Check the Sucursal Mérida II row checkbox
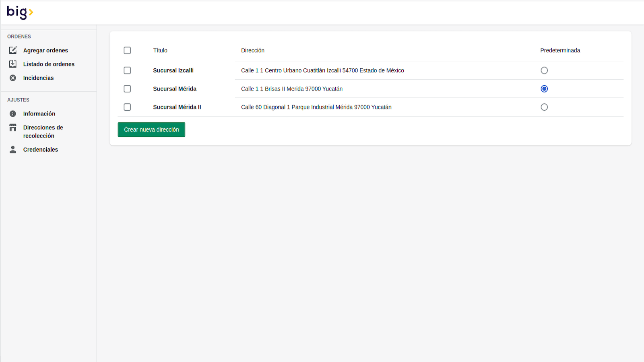Screen dimensions: 644x362 [127, 107]
